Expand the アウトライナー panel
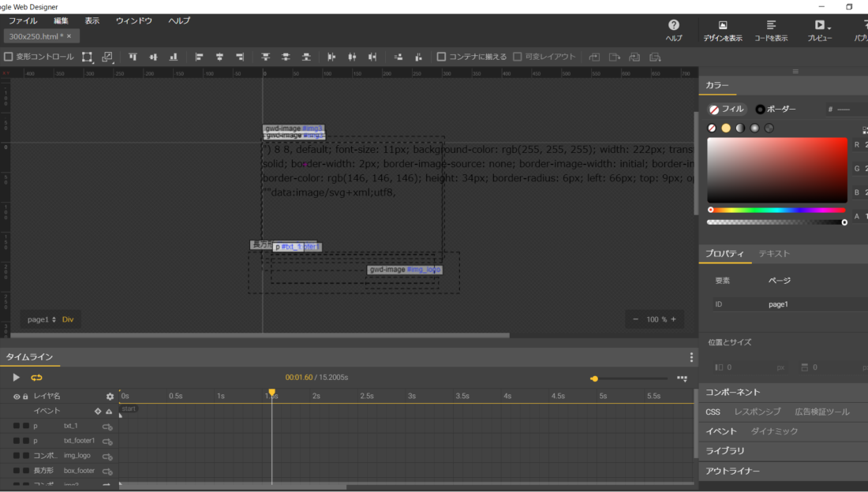The image size is (868, 492). (732, 471)
